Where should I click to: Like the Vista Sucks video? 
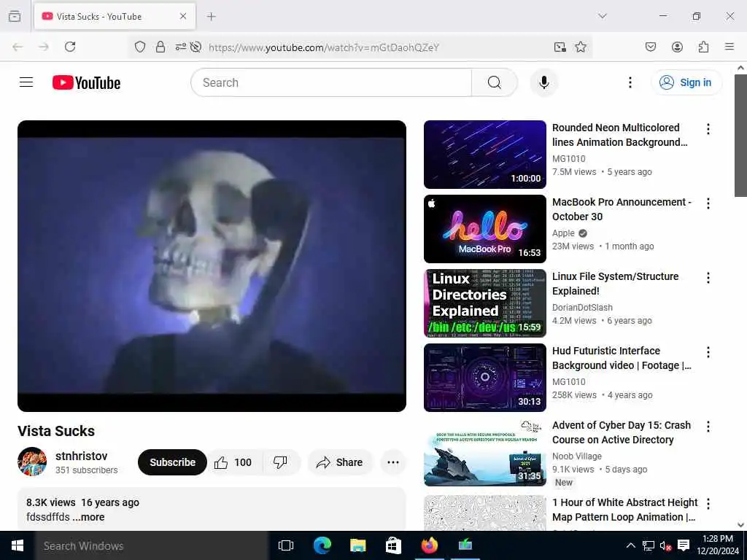(234, 462)
